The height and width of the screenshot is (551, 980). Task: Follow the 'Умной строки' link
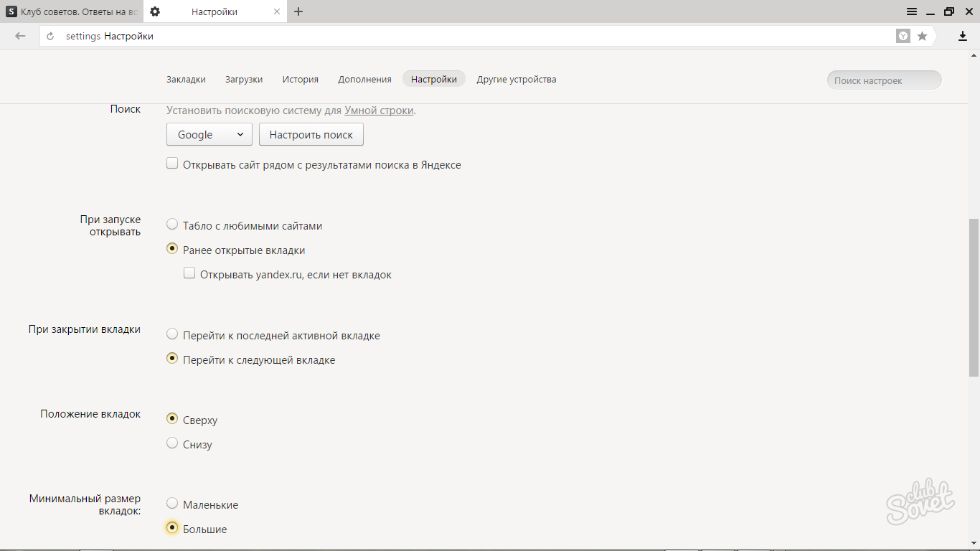pos(379,110)
